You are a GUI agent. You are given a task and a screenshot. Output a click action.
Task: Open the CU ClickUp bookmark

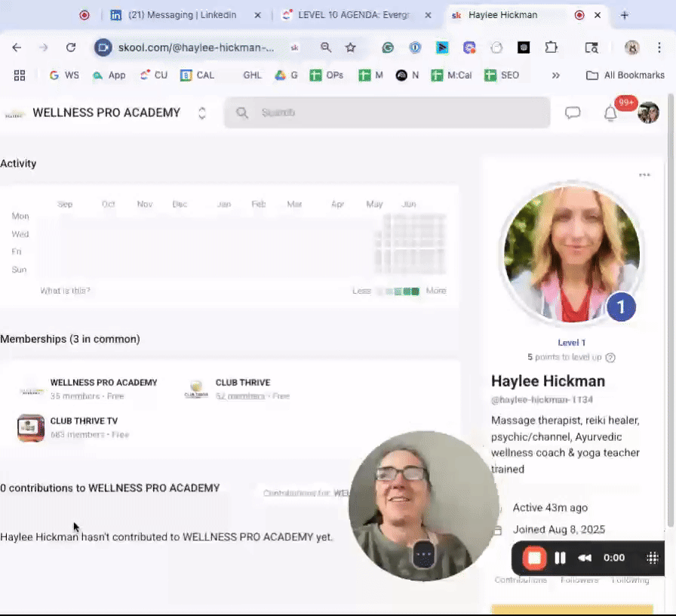(x=153, y=75)
